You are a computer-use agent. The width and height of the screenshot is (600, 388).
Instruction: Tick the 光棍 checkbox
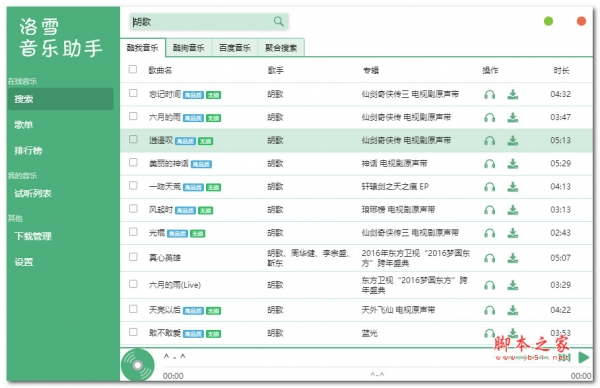pyautogui.click(x=133, y=232)
